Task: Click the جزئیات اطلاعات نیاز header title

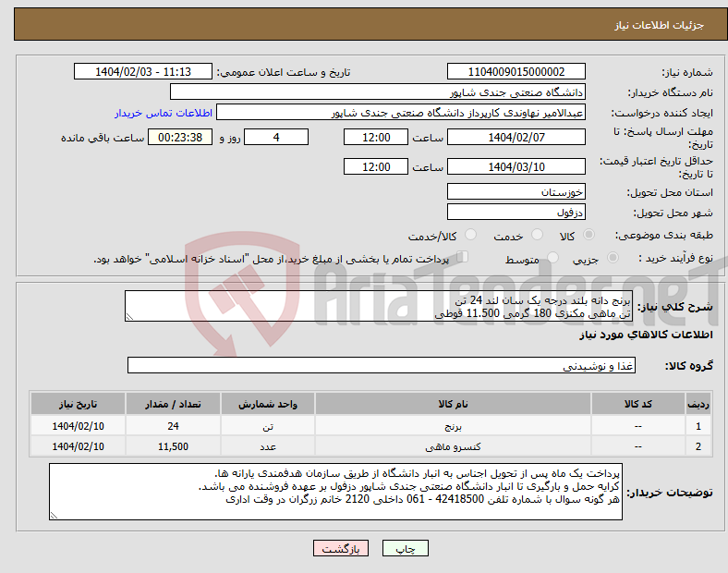Action: [660, 25]
